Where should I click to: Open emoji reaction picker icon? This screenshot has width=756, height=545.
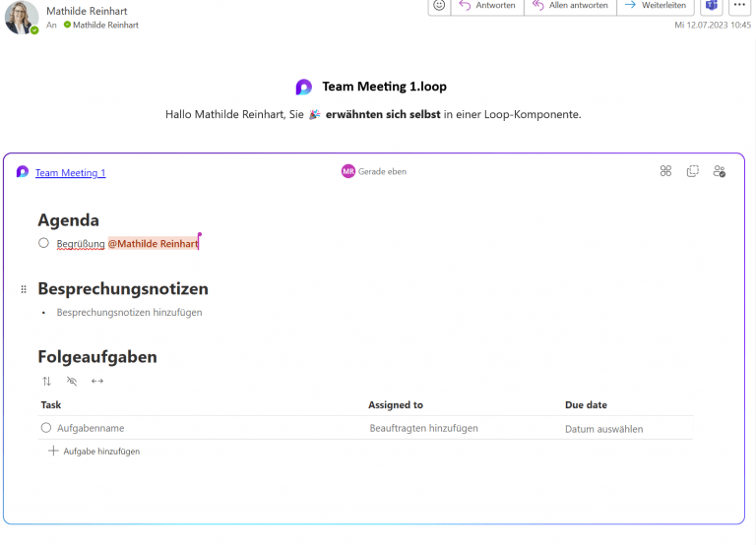coord(439,5)
